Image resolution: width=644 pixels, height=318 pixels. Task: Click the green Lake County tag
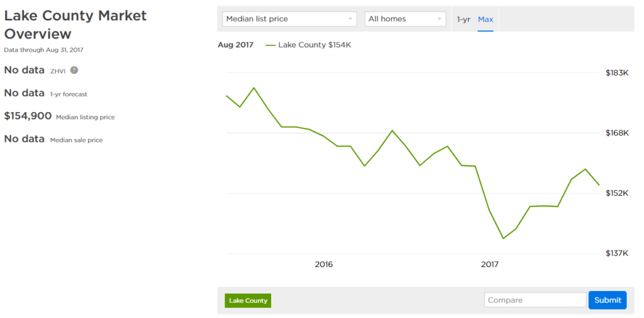tap(248, 301)
